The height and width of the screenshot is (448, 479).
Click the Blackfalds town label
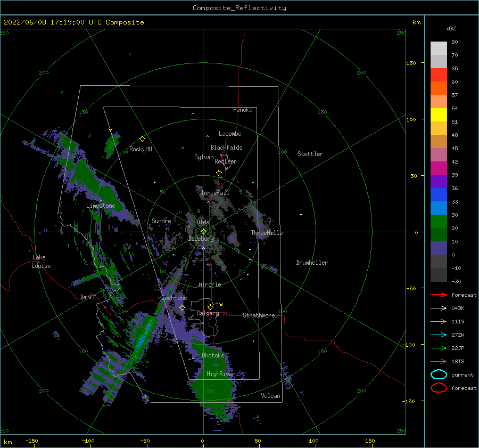coord(226,148)
